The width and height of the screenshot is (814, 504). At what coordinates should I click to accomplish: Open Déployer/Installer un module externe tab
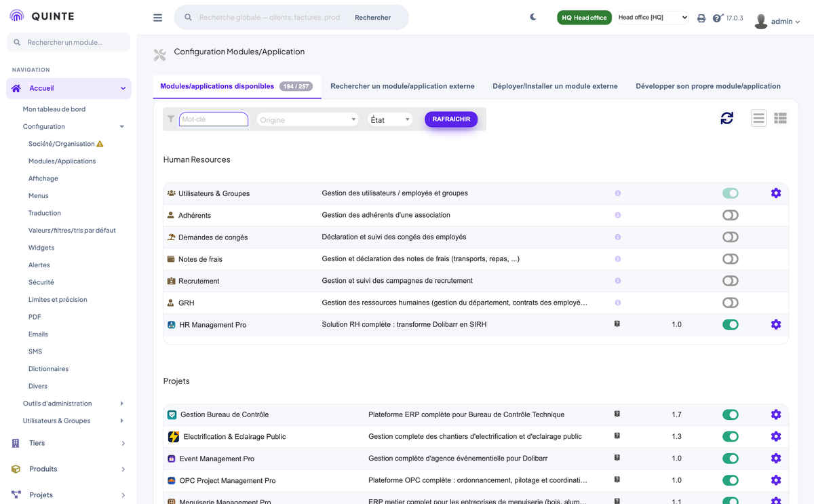tap(555, 86)
